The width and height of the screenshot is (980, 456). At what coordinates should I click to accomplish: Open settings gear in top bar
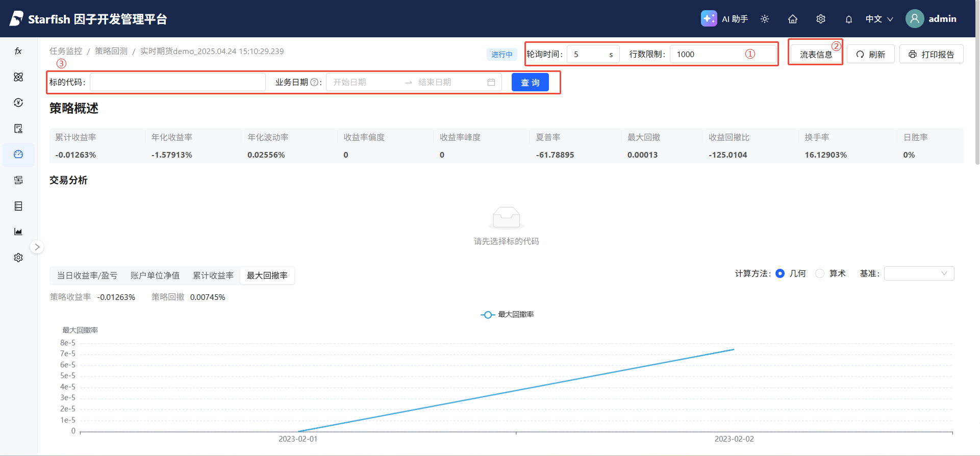coord(821,19)
